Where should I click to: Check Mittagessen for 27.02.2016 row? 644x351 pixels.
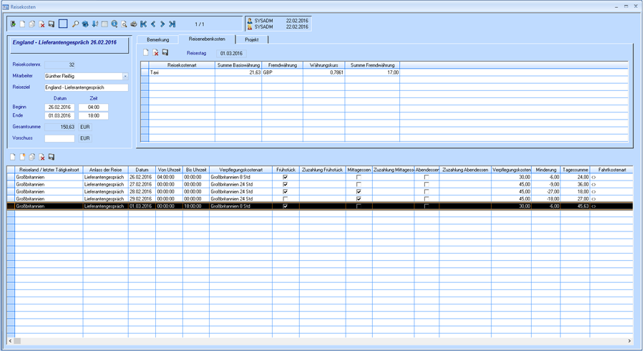click(358, 185)
